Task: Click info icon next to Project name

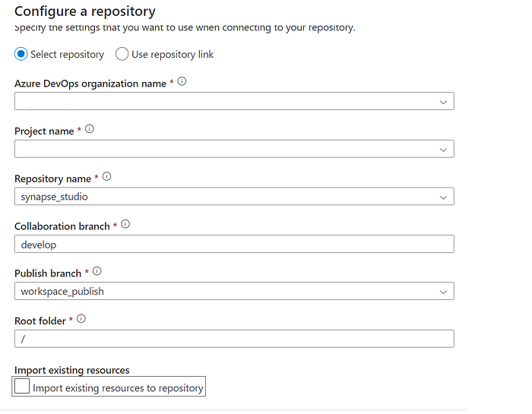Action: [x=89, y=129]
